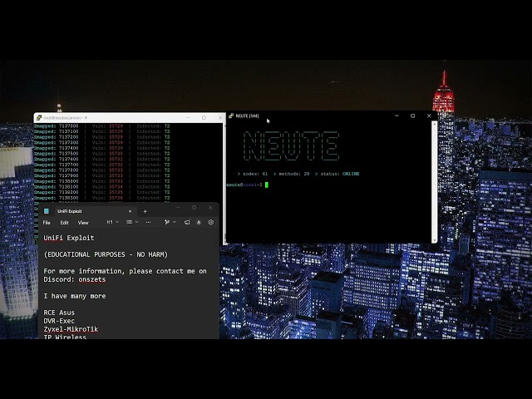Image resolution: width=532 pixels, height=399 pixels.
Task: Maximize the Notepad window
Action: pos(194,207)
